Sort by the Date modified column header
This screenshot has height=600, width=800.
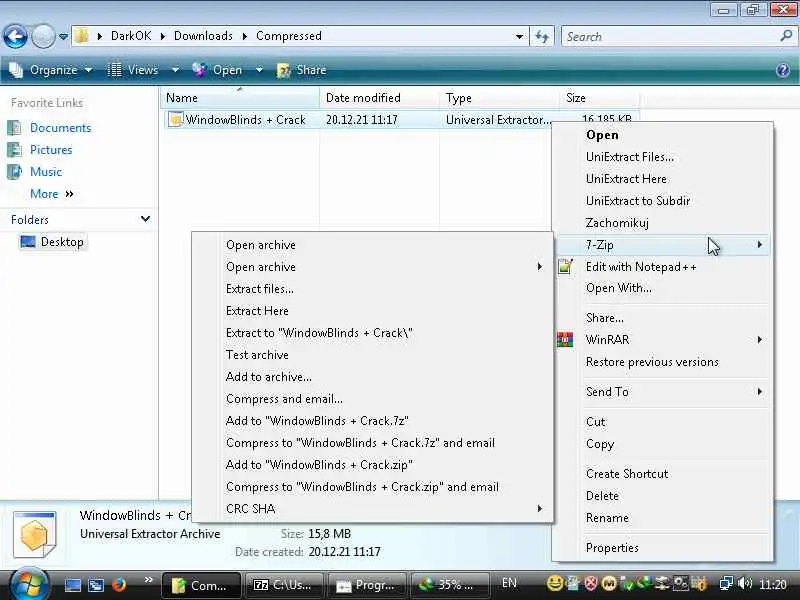[x=379, y=97]
